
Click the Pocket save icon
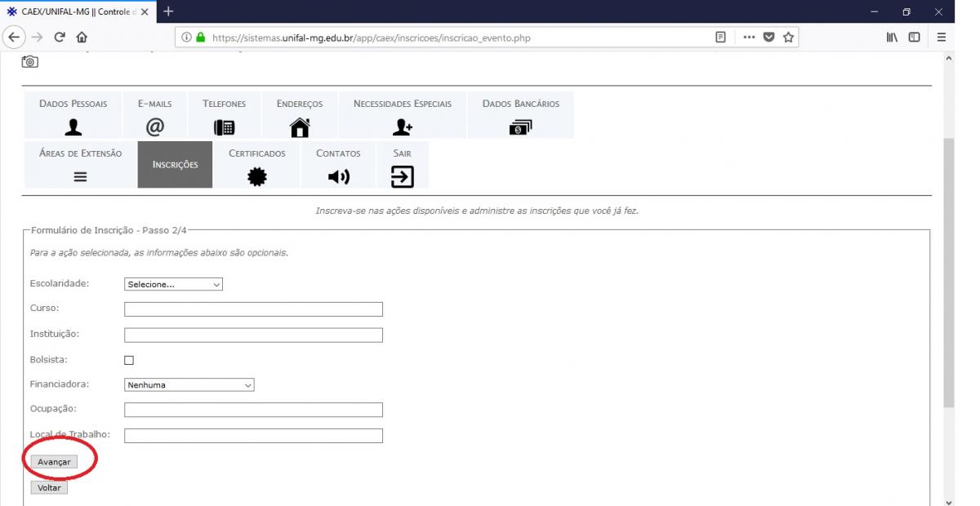click(x=768, y=38)
